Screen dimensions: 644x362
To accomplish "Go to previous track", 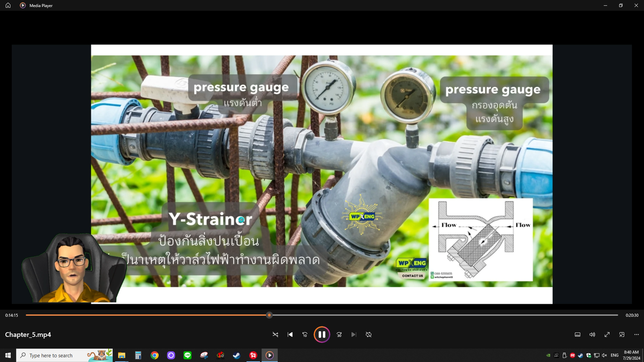I will 290,334.
